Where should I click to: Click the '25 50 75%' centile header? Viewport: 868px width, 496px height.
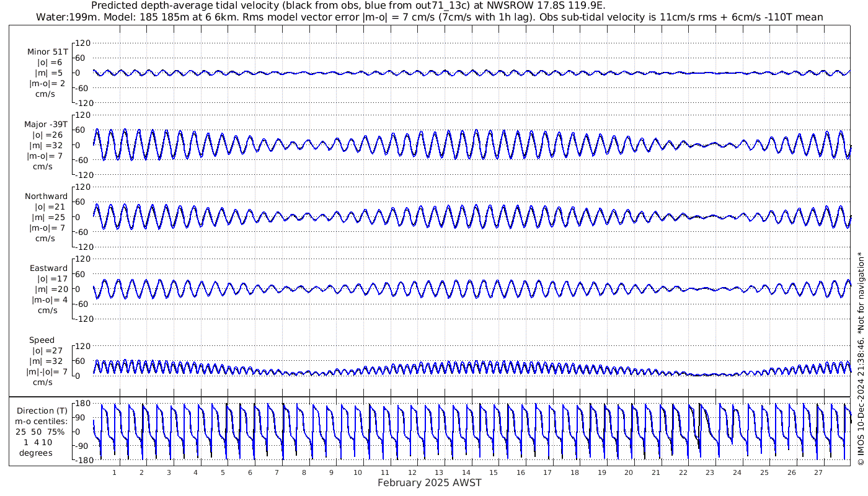coord(40,432)
